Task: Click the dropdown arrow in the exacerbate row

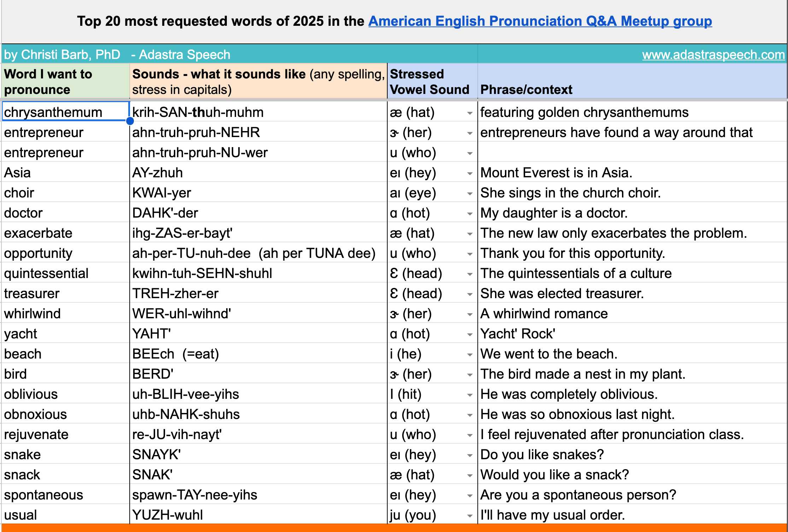Action: [470, 234]
